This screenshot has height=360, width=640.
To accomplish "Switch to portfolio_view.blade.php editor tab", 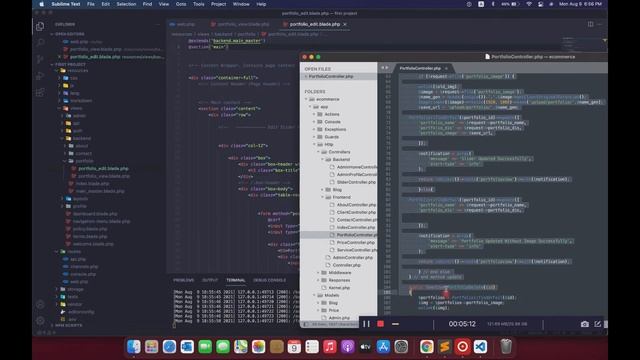I will point(243,24).
